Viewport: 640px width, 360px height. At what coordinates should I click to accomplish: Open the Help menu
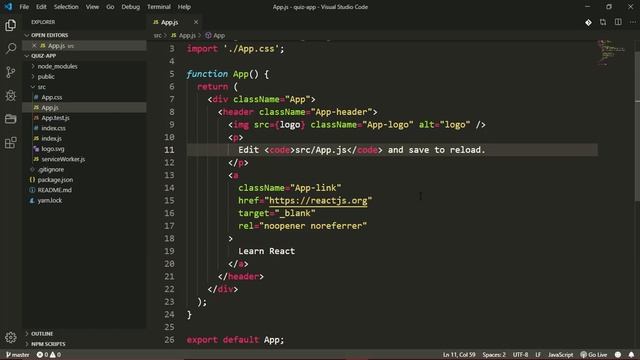[x=184, y=7]
